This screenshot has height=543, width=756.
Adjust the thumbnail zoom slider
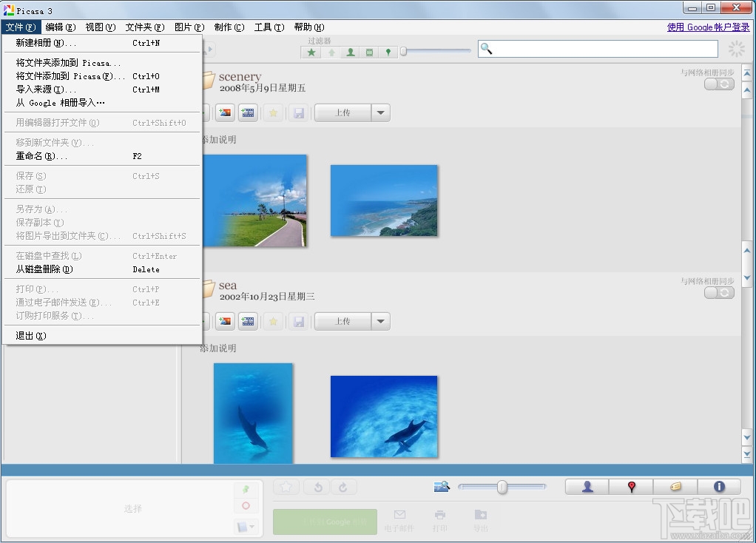(502, 487)
